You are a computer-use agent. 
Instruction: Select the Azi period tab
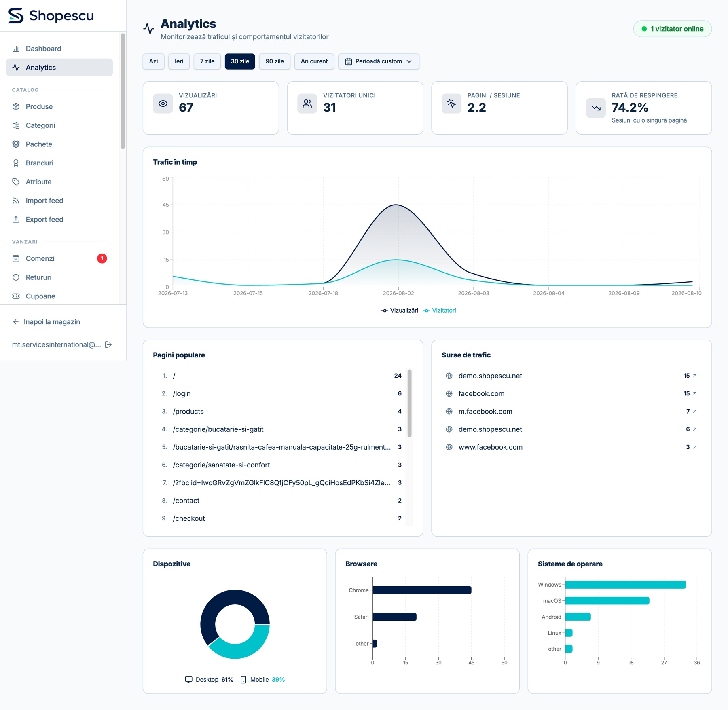click(154, 61)
